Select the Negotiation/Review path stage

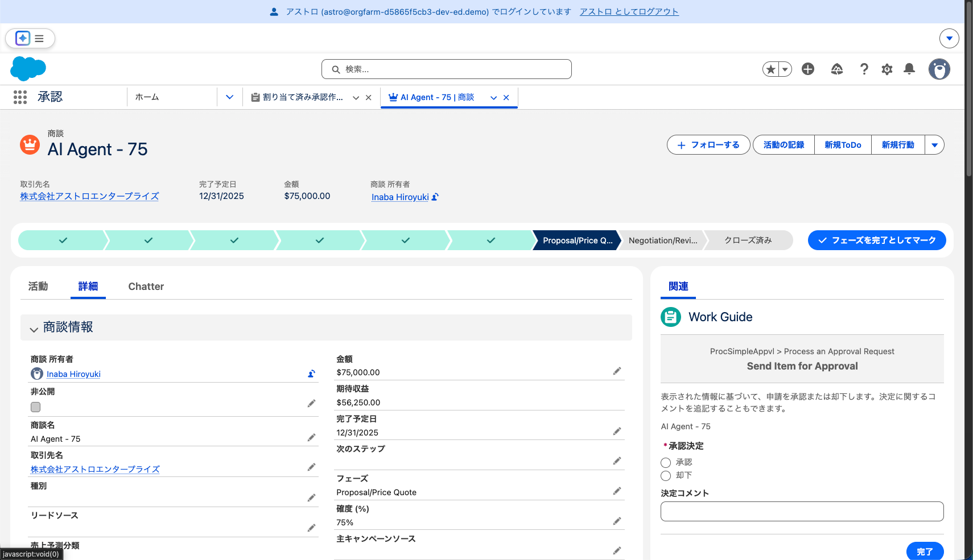point(663,240)
